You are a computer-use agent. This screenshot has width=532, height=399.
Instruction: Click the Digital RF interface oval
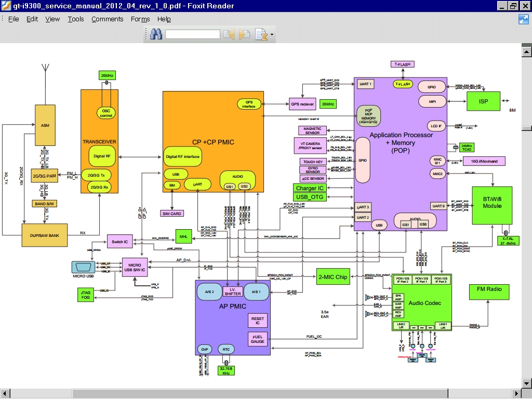coord(182,156)
